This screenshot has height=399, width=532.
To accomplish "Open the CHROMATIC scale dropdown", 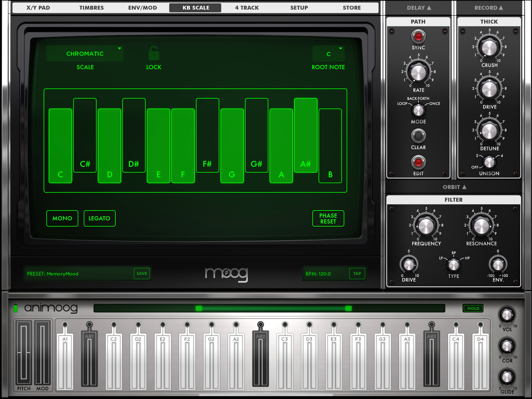I will tap(85, 54).
